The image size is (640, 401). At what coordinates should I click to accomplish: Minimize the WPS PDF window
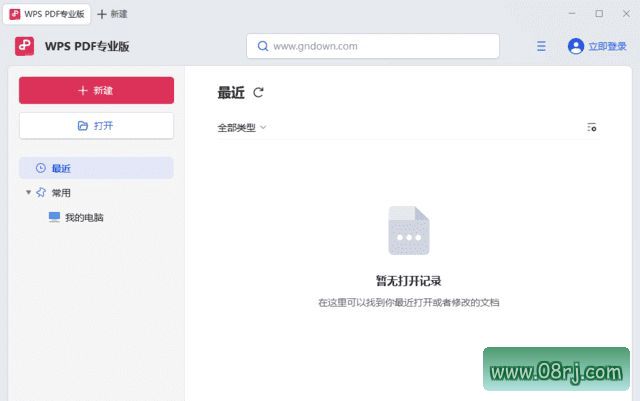point(572,13)
